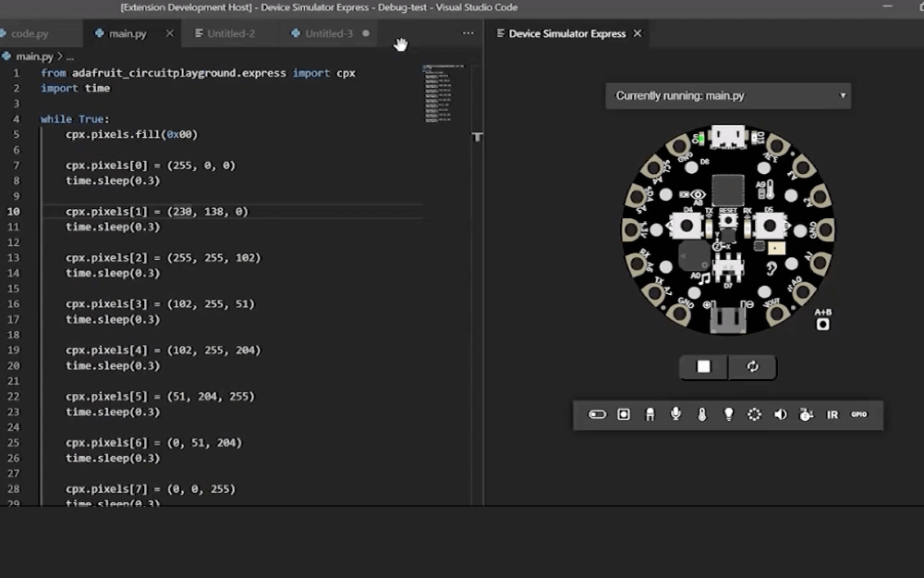Close the main.py tab

coord(170,33)
